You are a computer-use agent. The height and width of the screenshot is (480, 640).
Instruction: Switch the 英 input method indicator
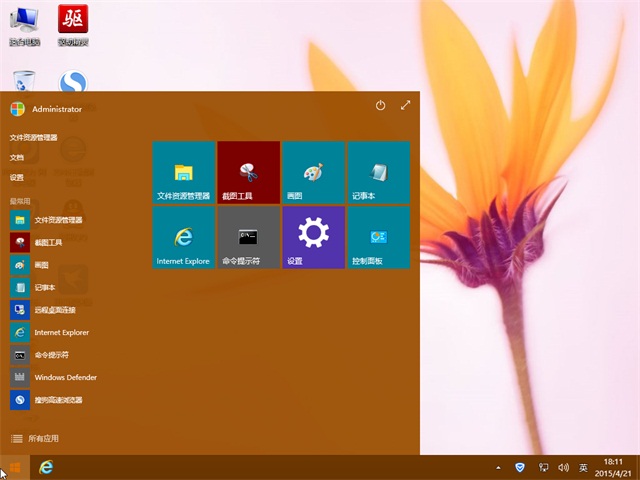[583, 468]
